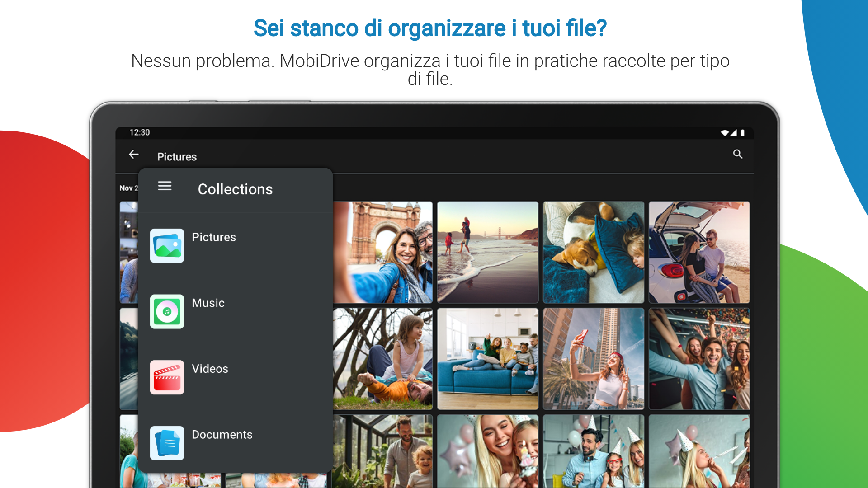Open the hamburger menu in Collections
This screenshot has width=868, height=488.
(165, 186)
